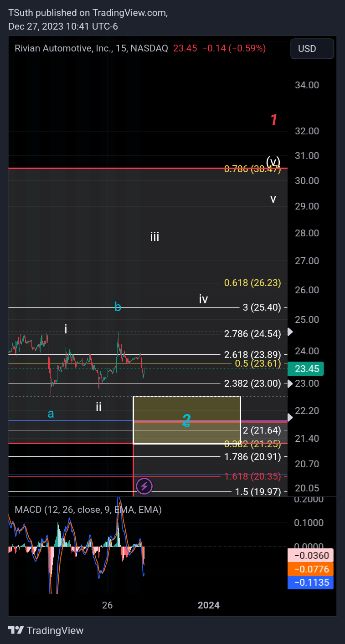
Task: Click the 34.00 price axis label
Action: [x=307, y=85]
